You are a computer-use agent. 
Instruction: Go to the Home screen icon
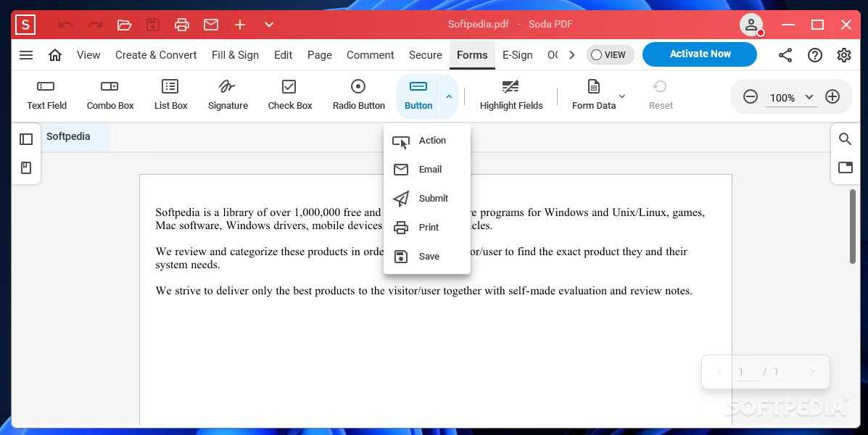coord(55,55)
